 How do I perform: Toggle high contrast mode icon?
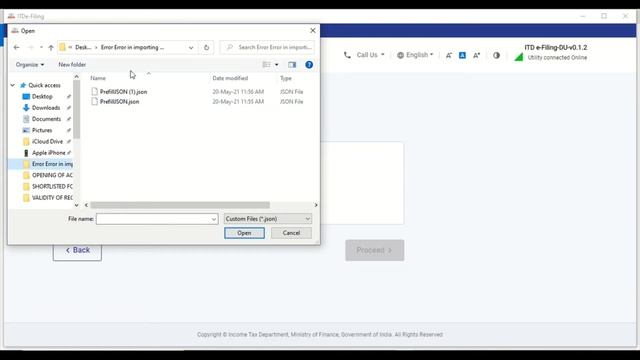pyautogui.click(x=496, y=55)
